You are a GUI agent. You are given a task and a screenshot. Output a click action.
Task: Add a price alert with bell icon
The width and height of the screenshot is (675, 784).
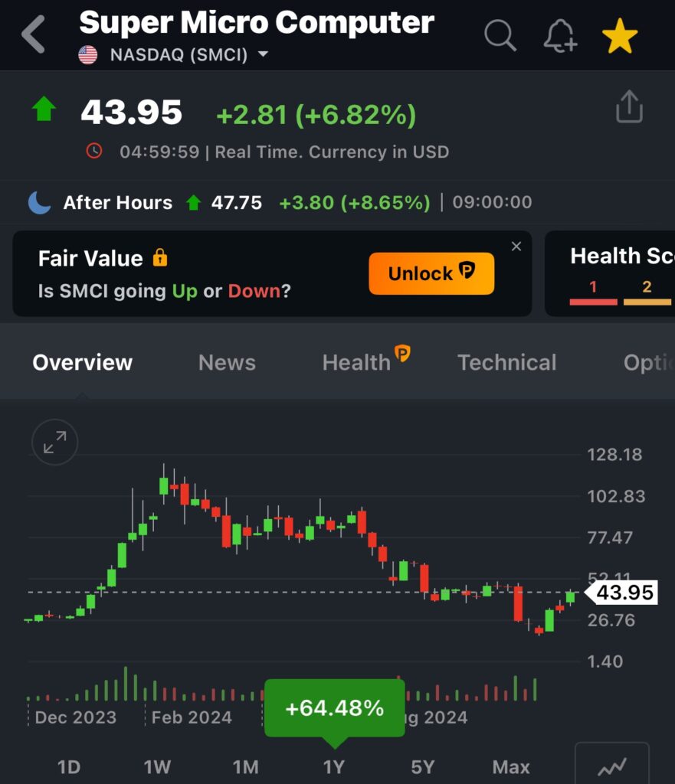click(560, 35)
